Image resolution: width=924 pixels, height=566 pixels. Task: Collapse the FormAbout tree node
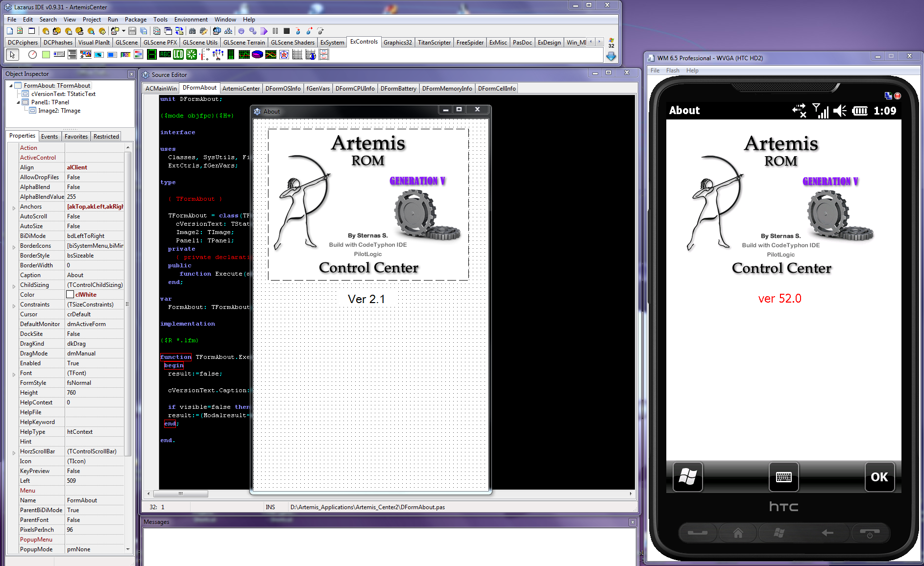[x=11, y=86]
